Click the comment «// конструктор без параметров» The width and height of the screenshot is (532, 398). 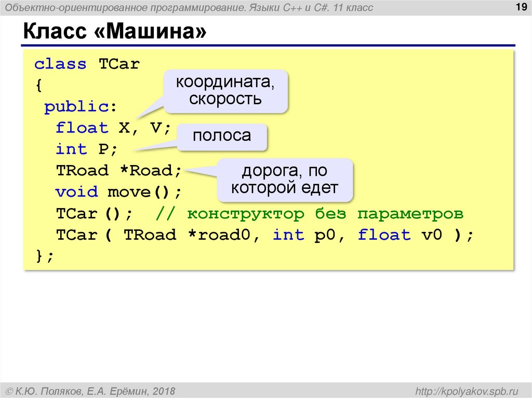tap(310, 214)
